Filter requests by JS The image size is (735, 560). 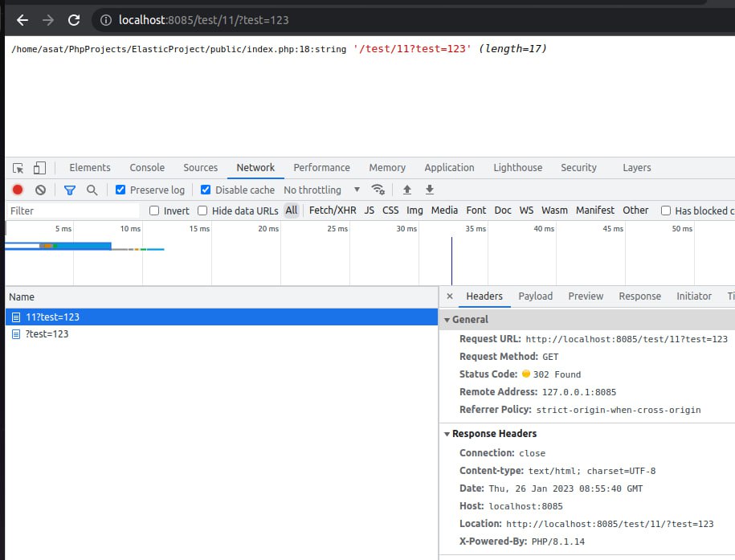pyautogui.click(x=370, y=211)
